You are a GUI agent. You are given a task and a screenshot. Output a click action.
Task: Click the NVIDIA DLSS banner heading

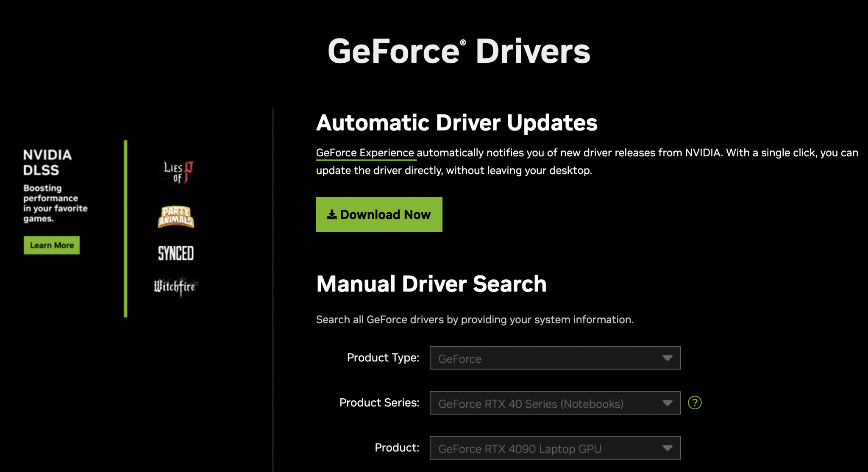(47, 162)
